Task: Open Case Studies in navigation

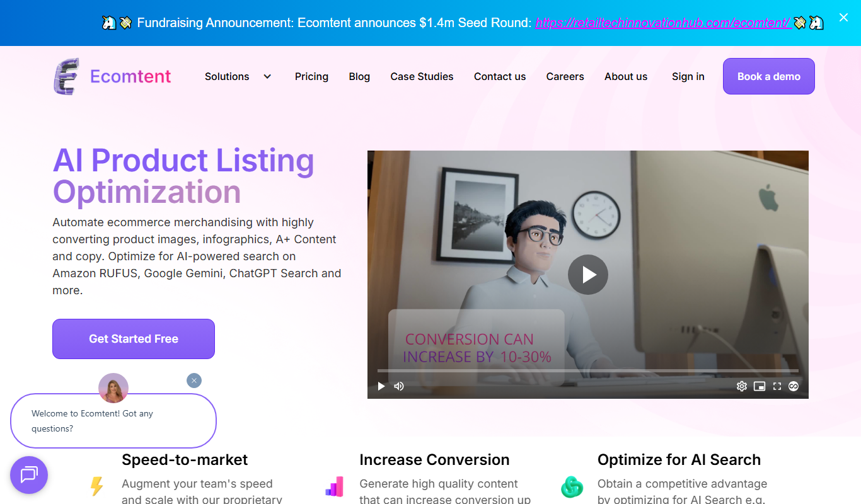Action: [x=422, y=76]
